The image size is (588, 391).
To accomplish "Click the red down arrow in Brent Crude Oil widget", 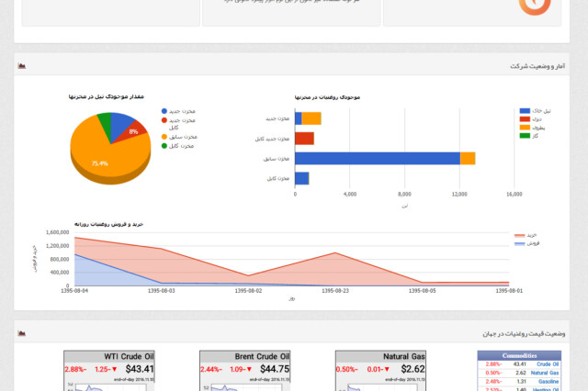I will click(x=253, y=369).
